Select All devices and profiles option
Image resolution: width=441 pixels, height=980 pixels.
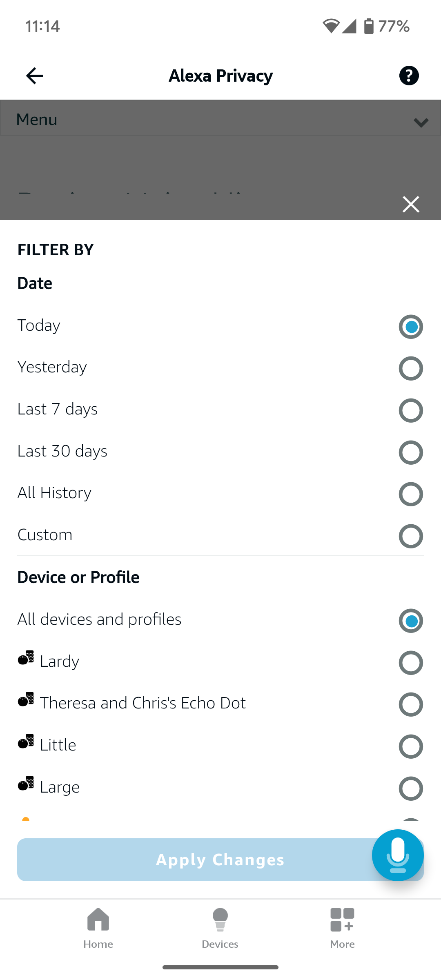pyautogui.click(x=411, y=621)
